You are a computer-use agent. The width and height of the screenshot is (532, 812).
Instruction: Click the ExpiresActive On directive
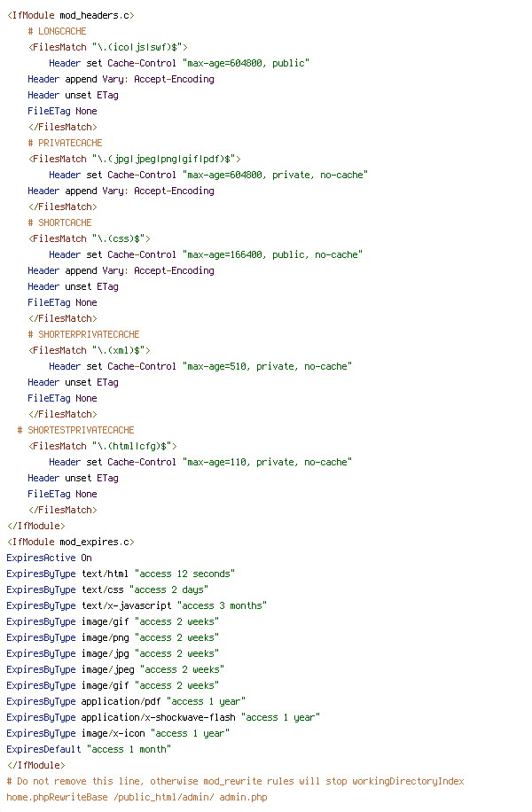(x=50, y=558)
